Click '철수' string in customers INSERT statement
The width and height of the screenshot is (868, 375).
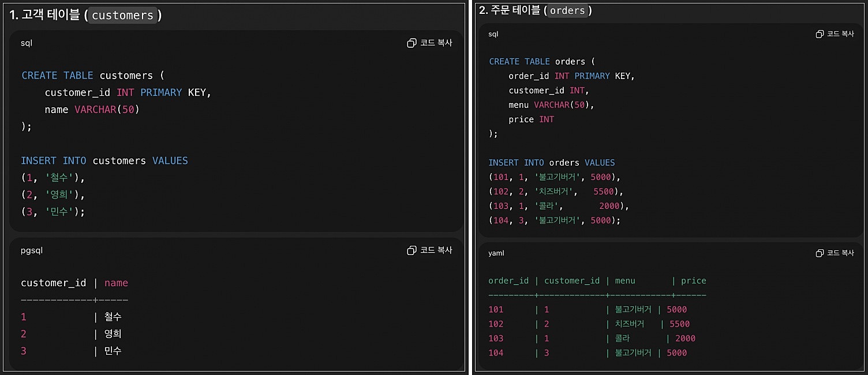click(x=58, y=178)
